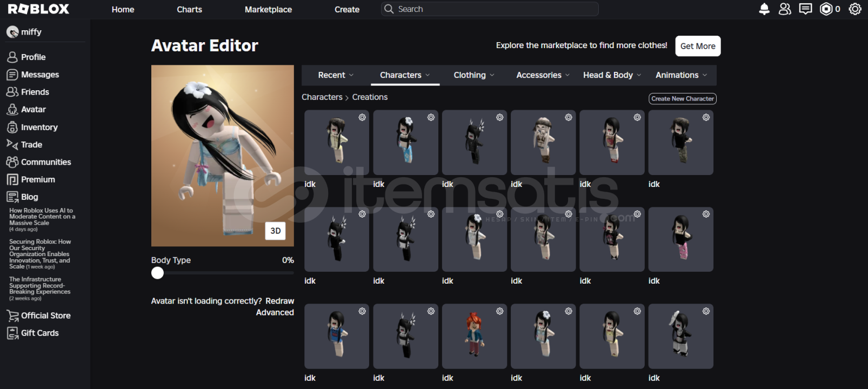Click the Roblox logo
Image resolution: width=868 pixels, height=389 pixels.
click(x=38, y=9)
